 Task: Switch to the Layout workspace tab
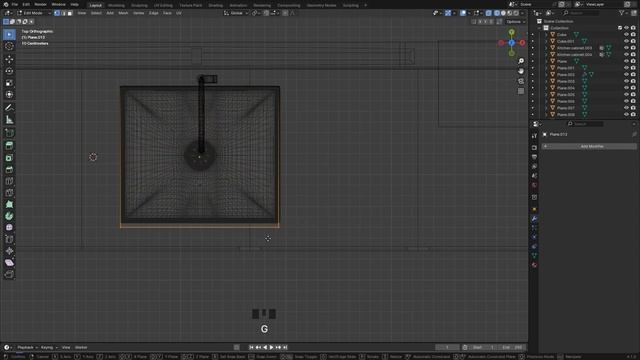96,5
